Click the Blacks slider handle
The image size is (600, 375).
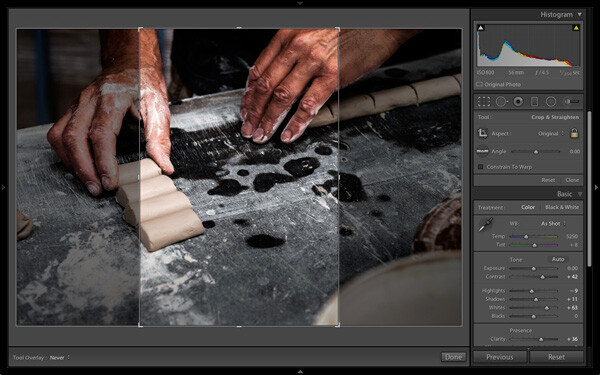533,316
